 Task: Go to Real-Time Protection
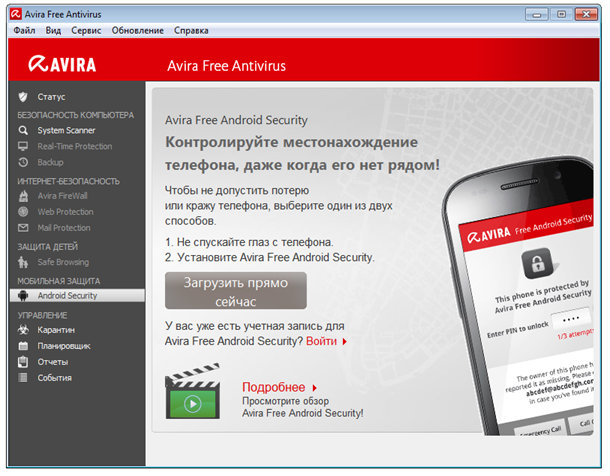(75, 146)
